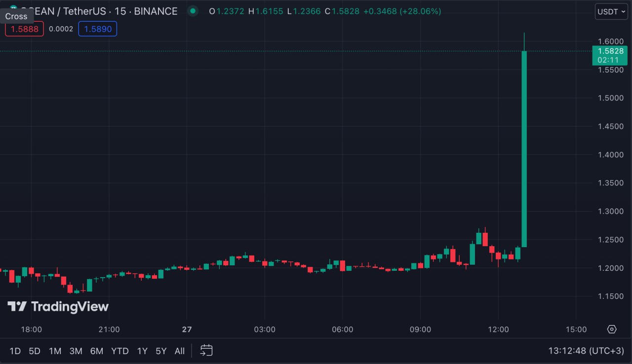632x364 pixels.
Task: Switch to the 1M time range
Action: coord(55,351)
